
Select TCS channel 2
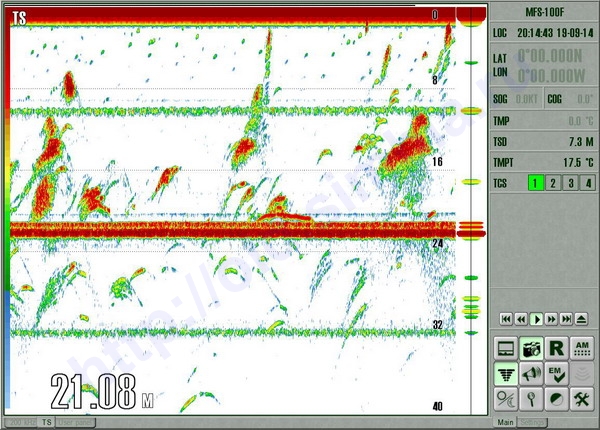point(553,183)
